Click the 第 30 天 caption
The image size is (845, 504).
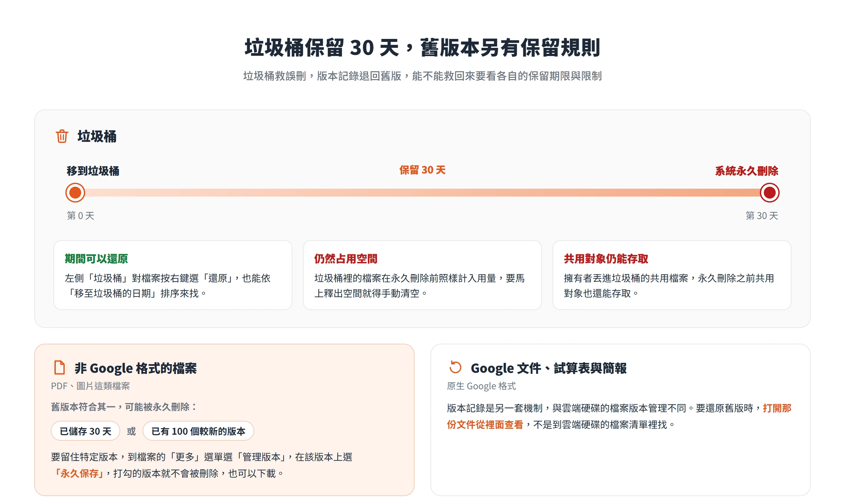coord(761,215)
